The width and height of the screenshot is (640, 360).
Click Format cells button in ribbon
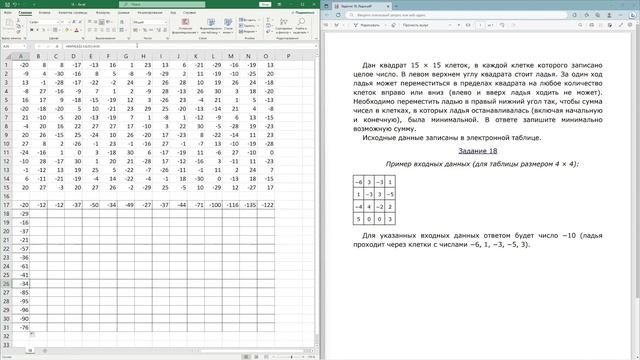click(x=248, y=31)
